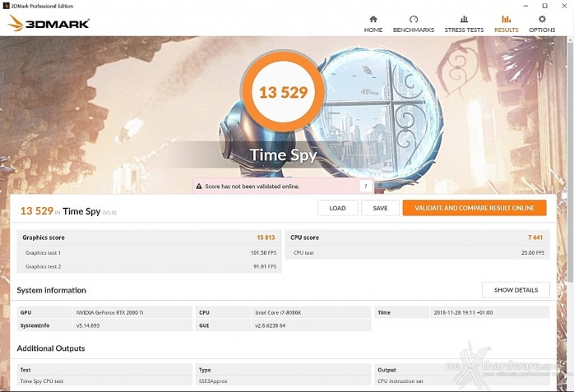Click the 91.91 FPS value
This screenshot has height=392, width=574.
(265, 266)
